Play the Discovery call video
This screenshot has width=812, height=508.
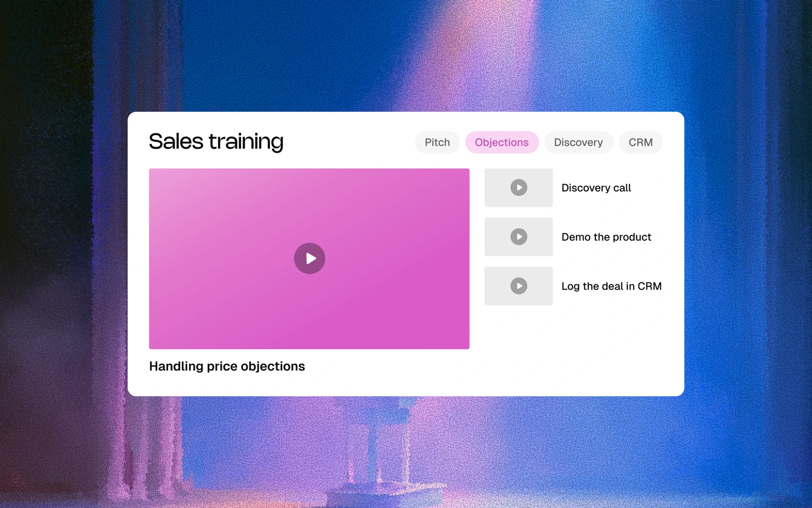point(519,187)
